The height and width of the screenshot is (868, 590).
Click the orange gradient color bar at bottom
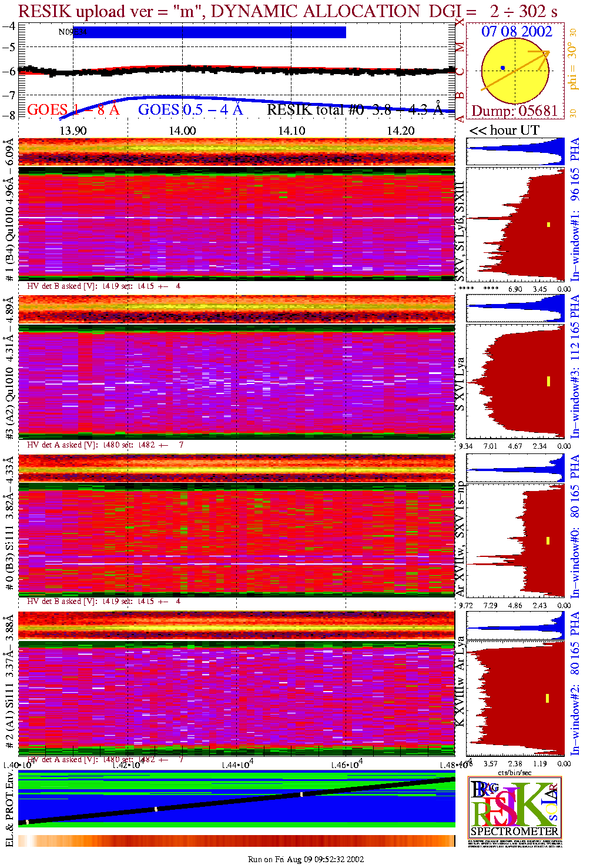tap(236, 840)
